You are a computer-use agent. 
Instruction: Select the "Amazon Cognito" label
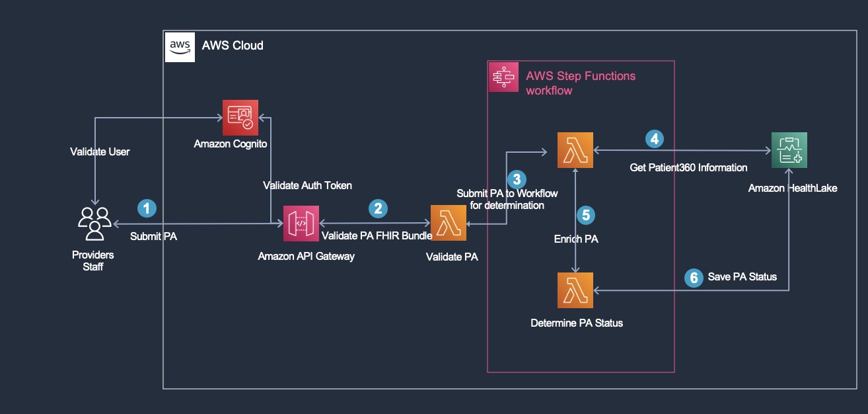pos(231,144)
